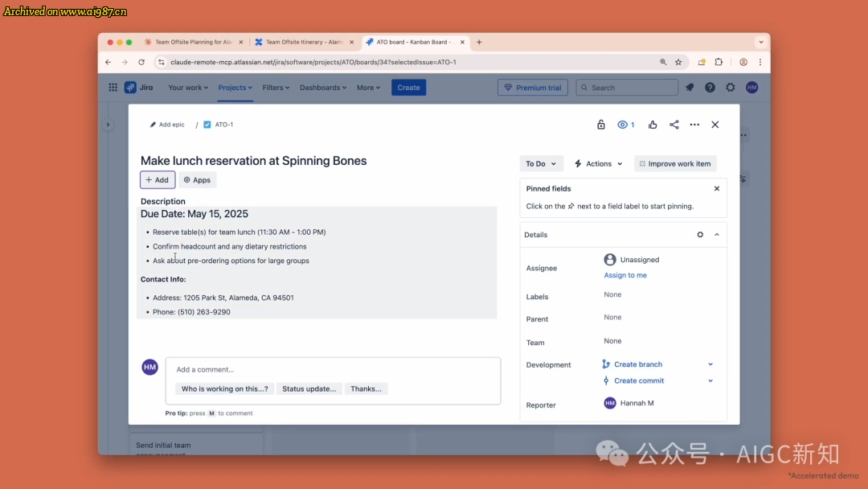This screenshot has height=489, width=868.
Task: Click the Jira Search field
Action: click(x=627, y=88)
